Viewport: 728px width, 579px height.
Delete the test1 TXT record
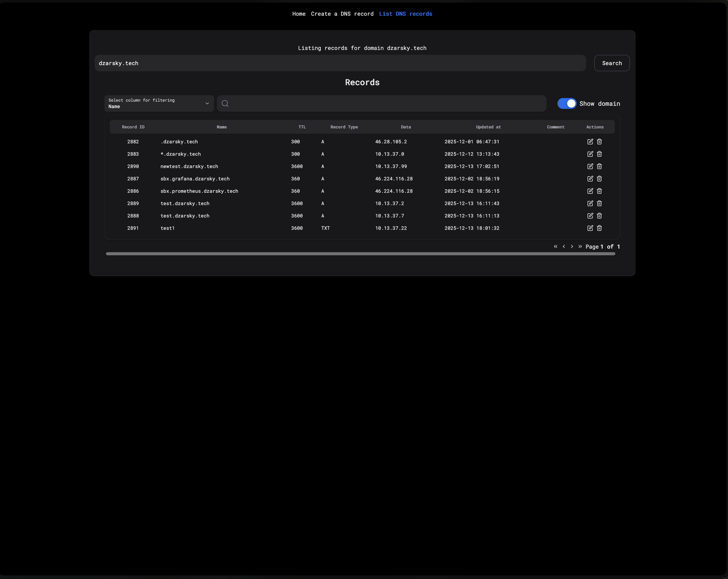(599, 228)
